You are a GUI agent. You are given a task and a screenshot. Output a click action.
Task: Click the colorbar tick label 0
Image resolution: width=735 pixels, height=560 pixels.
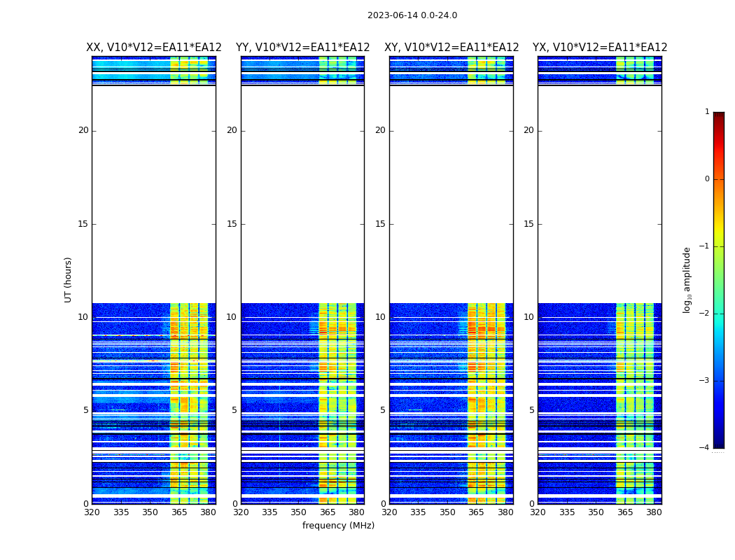tap(706, 179)
